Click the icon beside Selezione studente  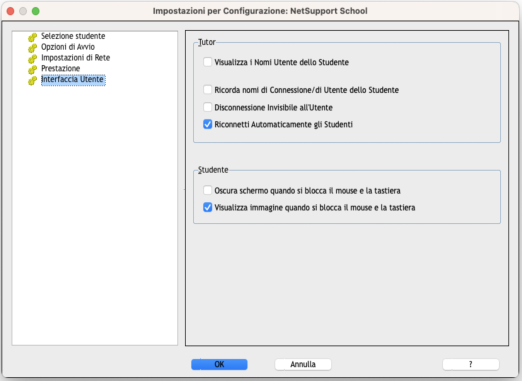point(32,37)
